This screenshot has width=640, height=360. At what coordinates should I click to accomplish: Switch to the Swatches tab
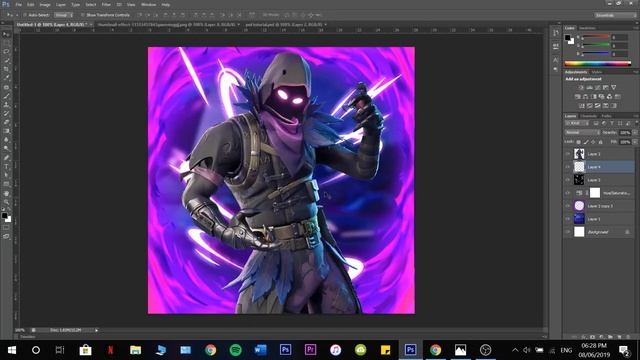pos(588,28)
